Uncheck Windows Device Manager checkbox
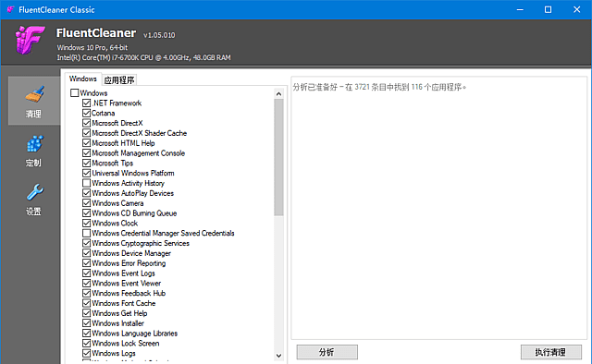592x364 pixels. [x=86, y=253]
